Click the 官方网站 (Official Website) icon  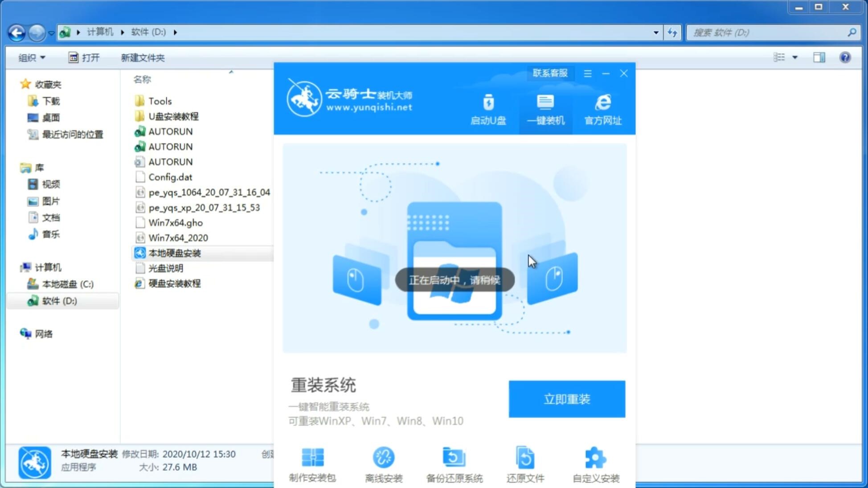point(602,109)
